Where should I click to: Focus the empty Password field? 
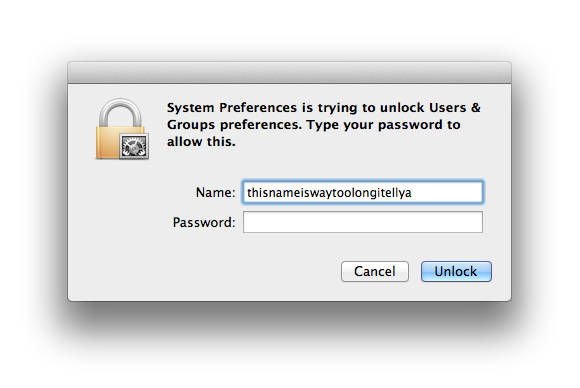[363, 222]
